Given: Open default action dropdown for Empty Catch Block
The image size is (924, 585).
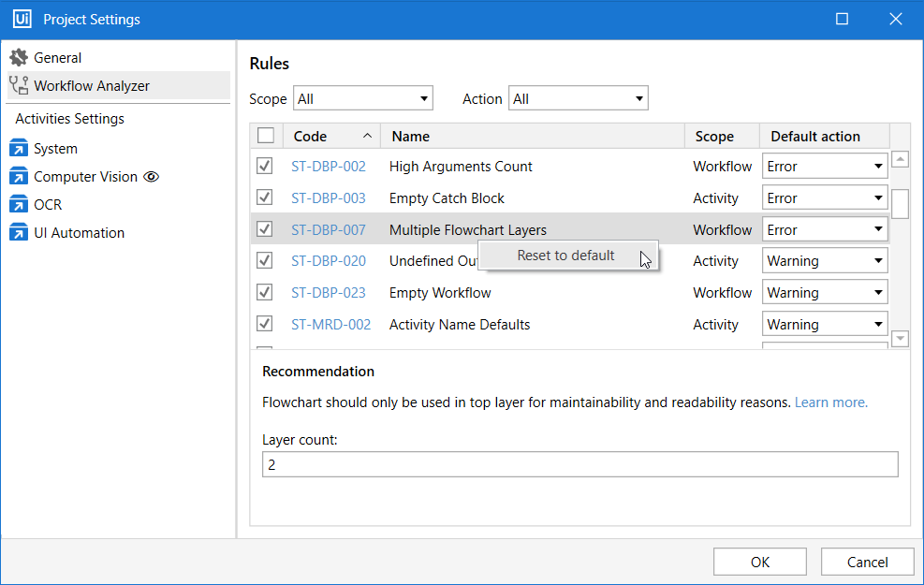Looking at the screenshot, I should coord(824,198).
